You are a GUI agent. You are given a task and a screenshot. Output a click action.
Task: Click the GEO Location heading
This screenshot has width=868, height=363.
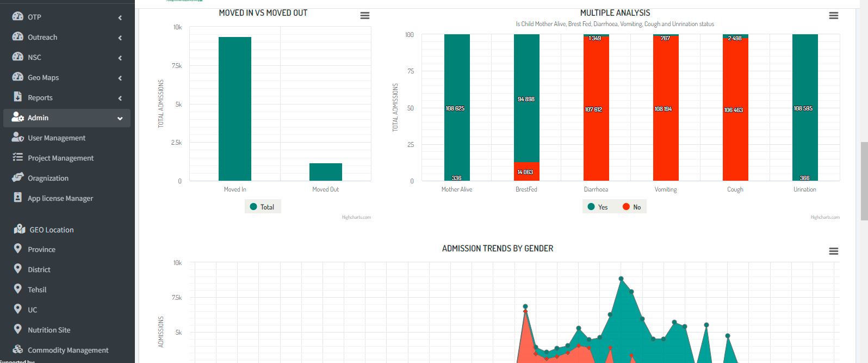[52, 230]
